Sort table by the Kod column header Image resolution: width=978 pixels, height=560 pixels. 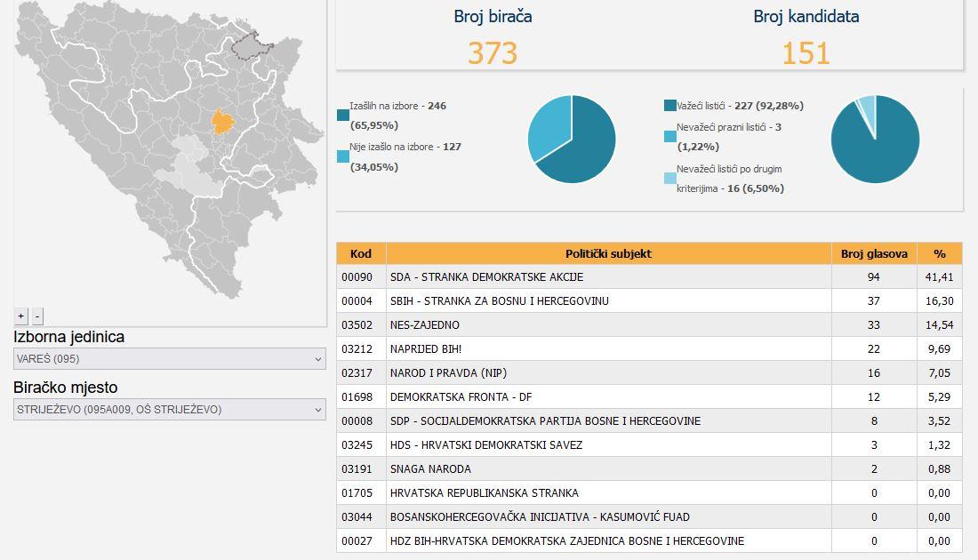(x=360, y=254)
